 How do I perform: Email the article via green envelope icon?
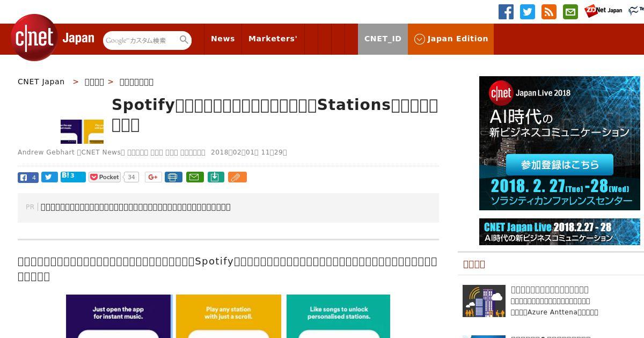coord(195,177)
